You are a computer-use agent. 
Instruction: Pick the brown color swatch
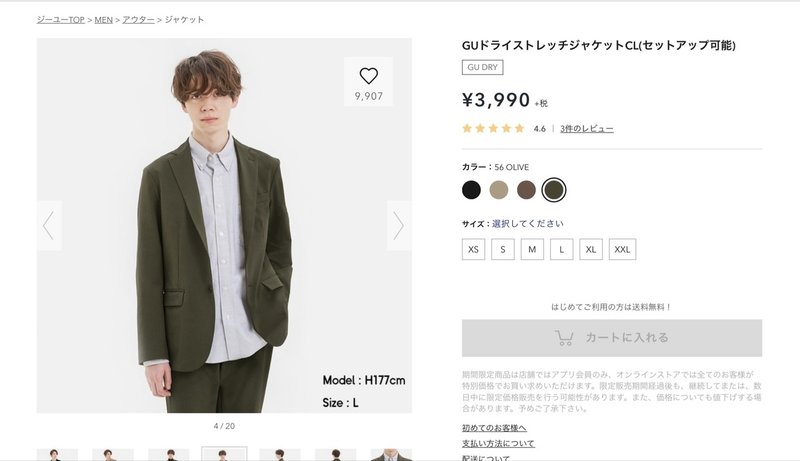click(x=526, y=190)
